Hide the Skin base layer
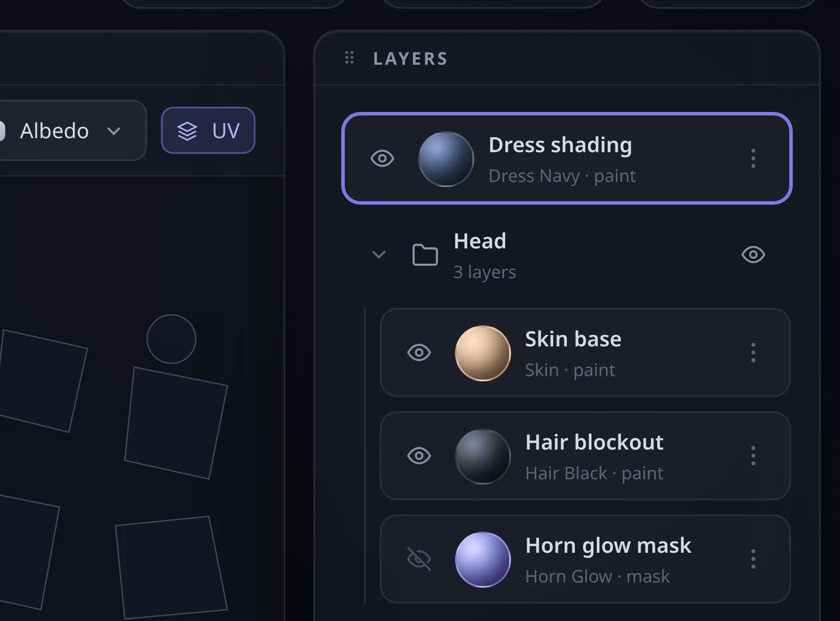Viewport: 840px width, 621px height. pyautogui.click(x=419, y=352)
